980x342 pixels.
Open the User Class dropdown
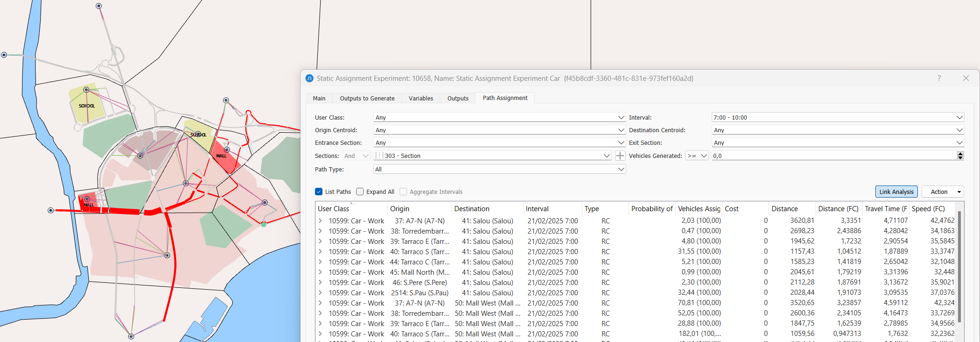pyautogui.click(x=499, y=117)
